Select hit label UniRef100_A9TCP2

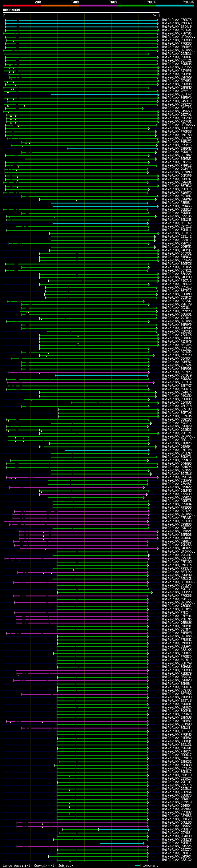(x=177, y=511)
